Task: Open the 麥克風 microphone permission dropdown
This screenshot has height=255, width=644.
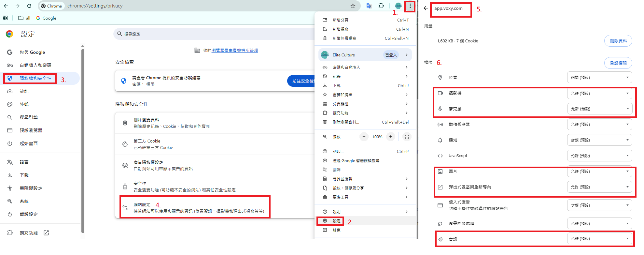Action: coord(599,109)
